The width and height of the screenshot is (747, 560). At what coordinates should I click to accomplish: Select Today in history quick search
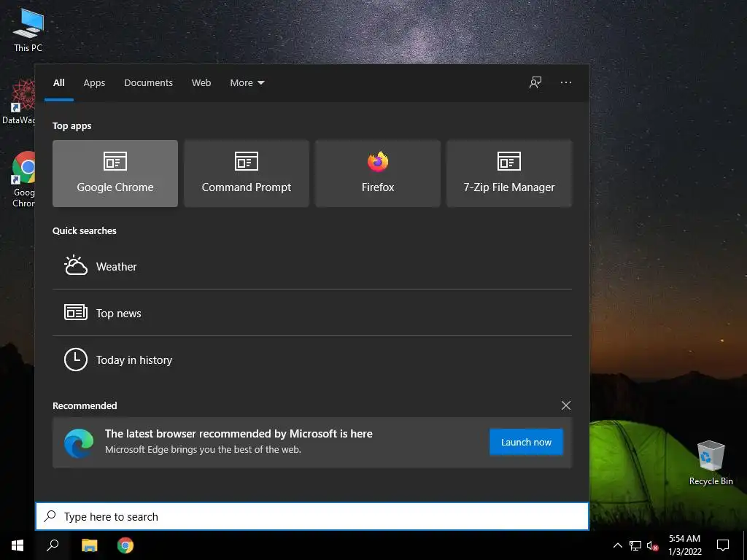click(x=312, y=359)
